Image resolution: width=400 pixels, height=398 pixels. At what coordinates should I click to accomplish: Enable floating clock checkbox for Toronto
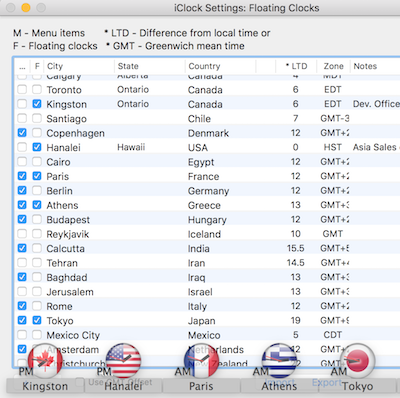click(37, 89)
